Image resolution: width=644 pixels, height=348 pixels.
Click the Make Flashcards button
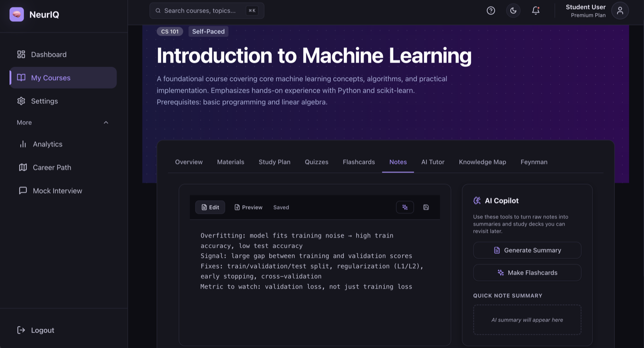[x=527, y=272]
